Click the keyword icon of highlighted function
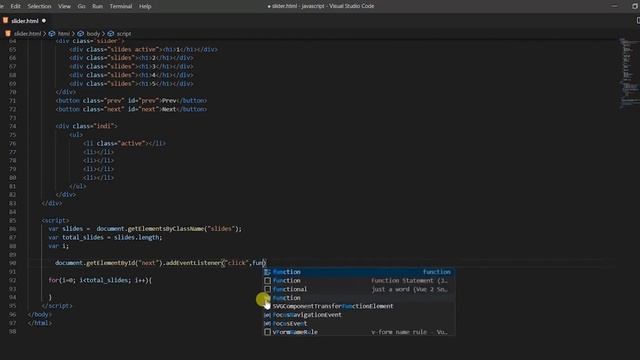 pyautogui.click(x=267, y=272)
